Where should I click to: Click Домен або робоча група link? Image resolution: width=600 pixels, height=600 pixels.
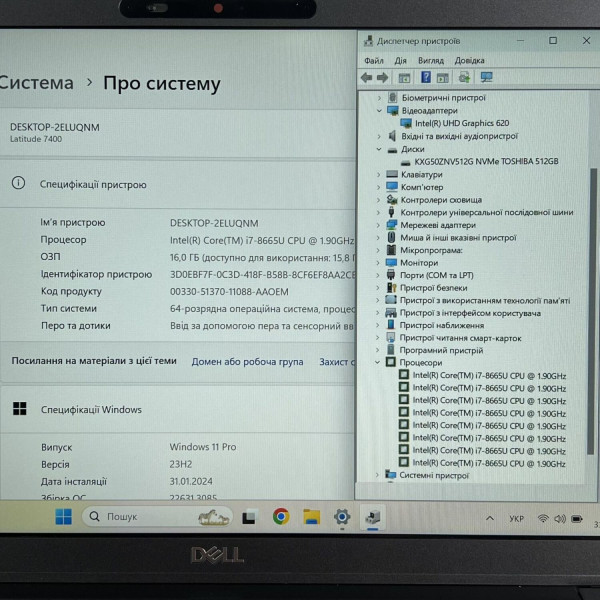(247, 362)
